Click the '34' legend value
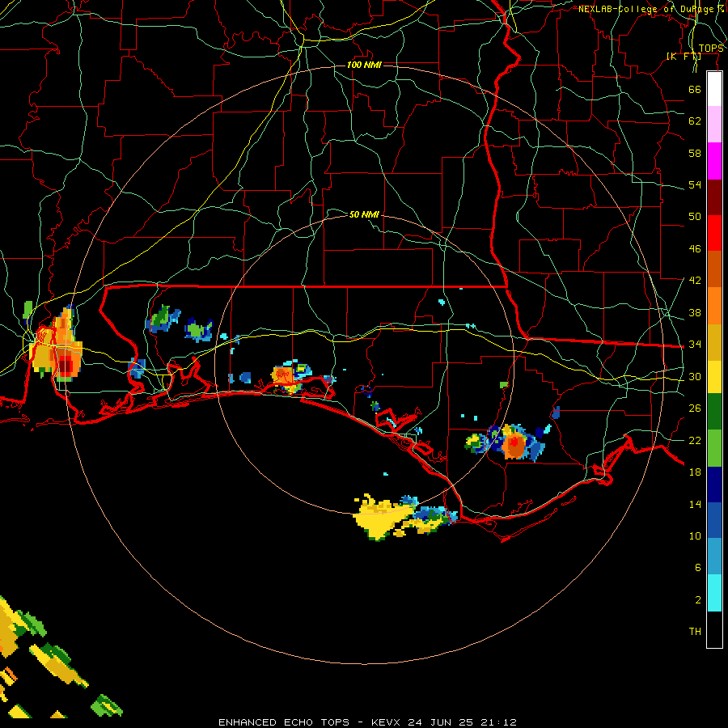The image size is (728, 728). (x=695, y=345)
